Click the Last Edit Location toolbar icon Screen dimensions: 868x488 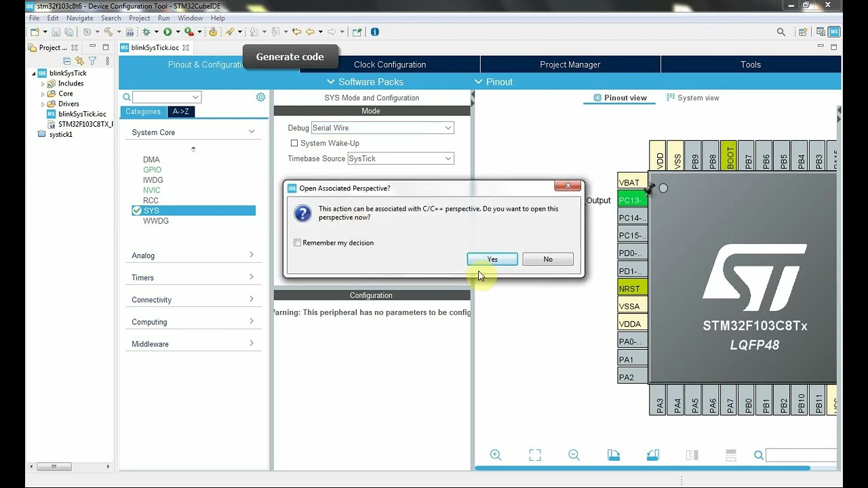click(x=298, y=32)
